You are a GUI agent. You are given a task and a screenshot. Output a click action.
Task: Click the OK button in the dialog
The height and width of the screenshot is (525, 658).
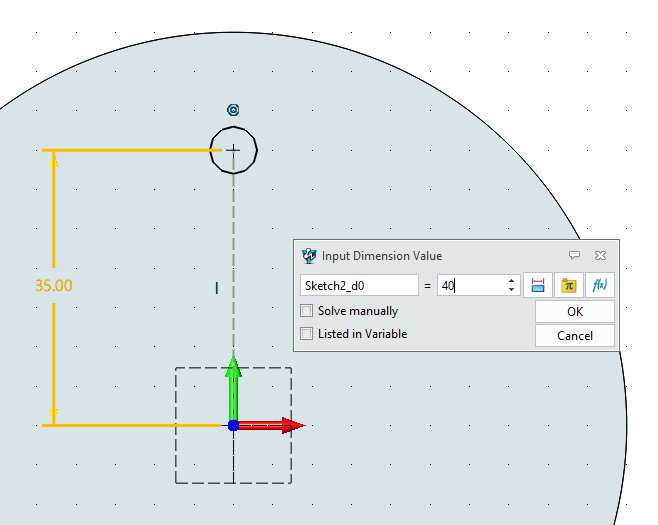click(x=574, y=311)
